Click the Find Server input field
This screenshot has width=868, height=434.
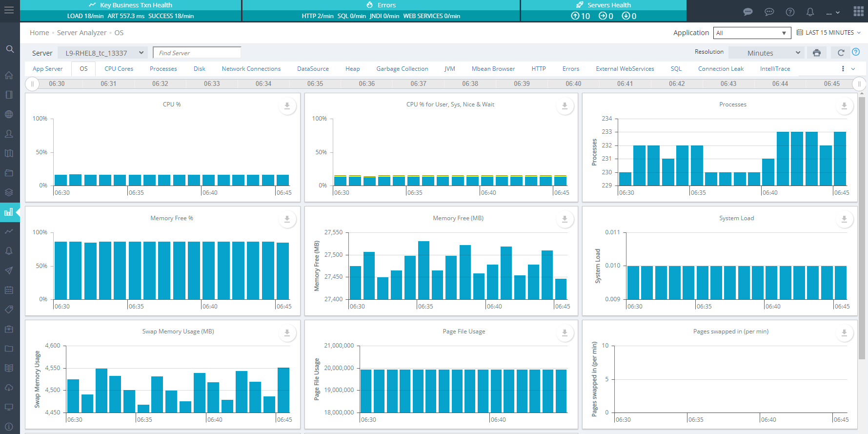[x=197, y=53]
